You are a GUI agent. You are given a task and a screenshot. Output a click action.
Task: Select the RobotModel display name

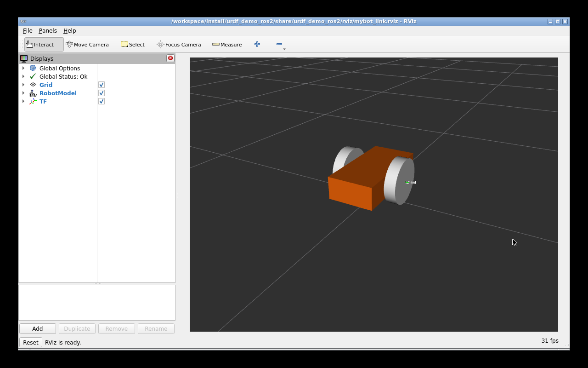click(x=58, y=93)
